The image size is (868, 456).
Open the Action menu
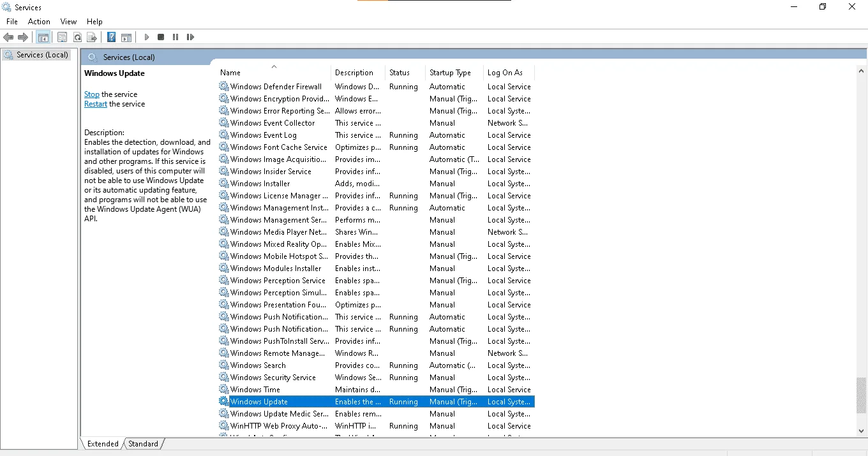(x=39, y=22)
